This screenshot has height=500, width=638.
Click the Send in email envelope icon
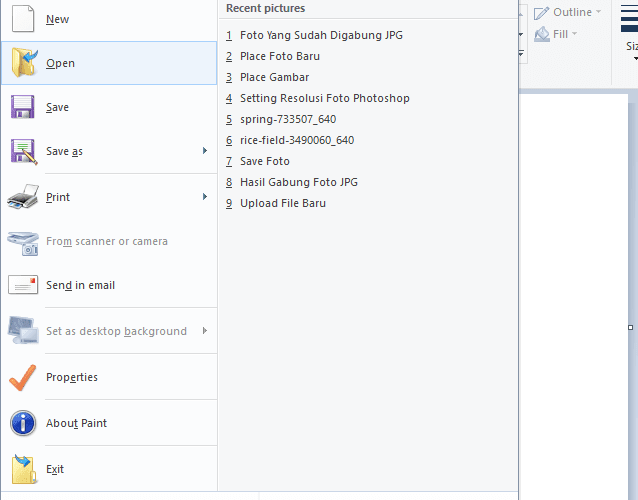(23, 285)
